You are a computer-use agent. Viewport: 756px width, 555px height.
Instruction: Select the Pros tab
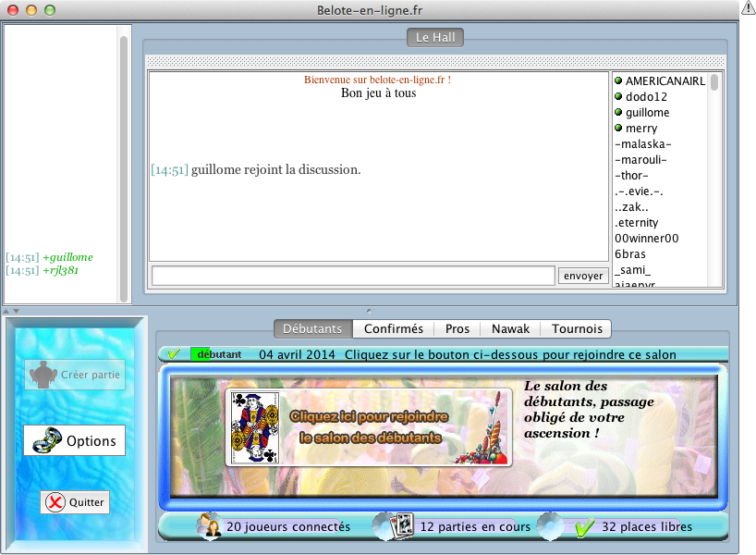pos(457,328)
